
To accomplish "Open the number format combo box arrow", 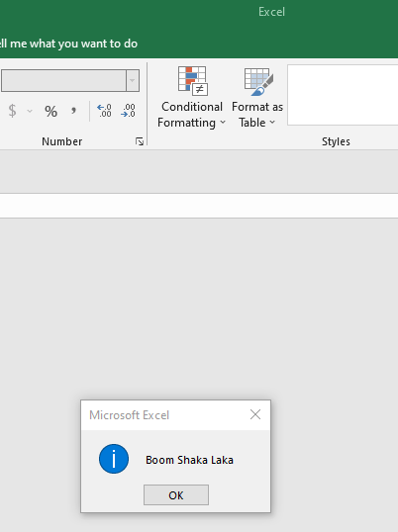I will point(133,81).
